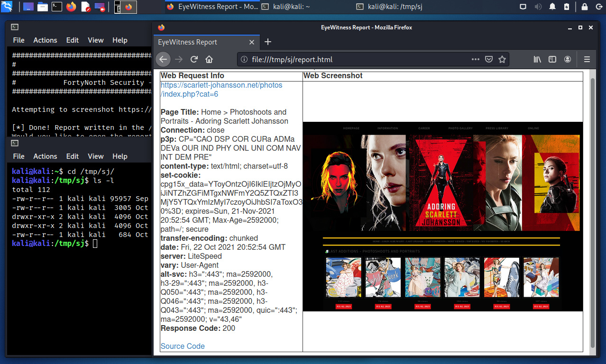Open Firefox library icon
Image resolution: width=606 pixels, height=364 pixels.
537,59
